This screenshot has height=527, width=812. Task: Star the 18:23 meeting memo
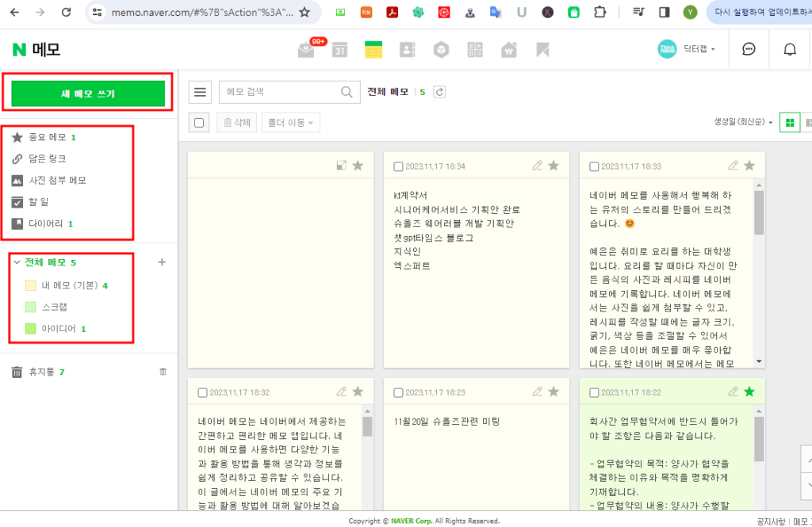[553, 392]
